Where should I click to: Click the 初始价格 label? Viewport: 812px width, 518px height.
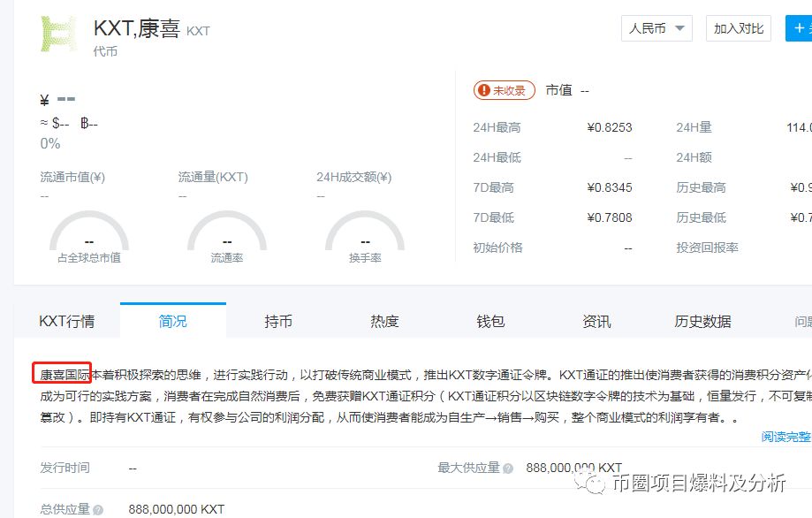click(x=497, y=248)
